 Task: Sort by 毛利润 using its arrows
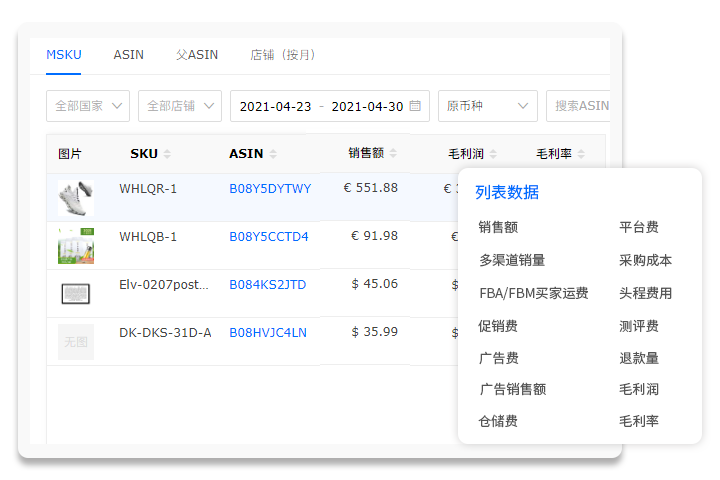click(493, 154)
